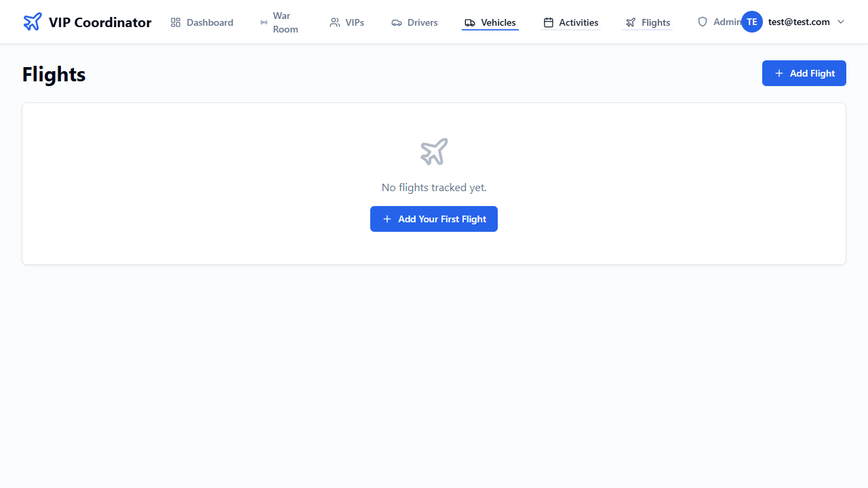The height and width of the screenshot is (488, 868).
Task: Click the Flights plane icon in navbar
Action: click(631, 22)
